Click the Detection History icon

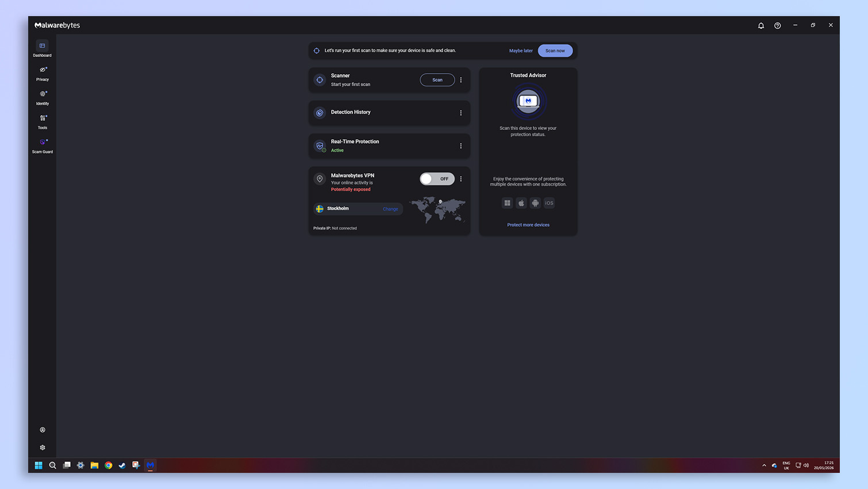point(320,113)
